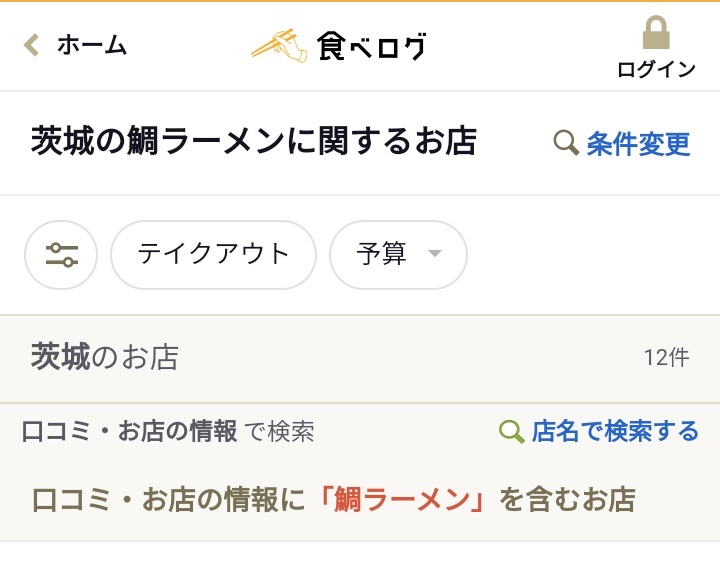Screen dimensions: 720x566
Task: Open the filter sliders icon button
Action: coord(61,255)
